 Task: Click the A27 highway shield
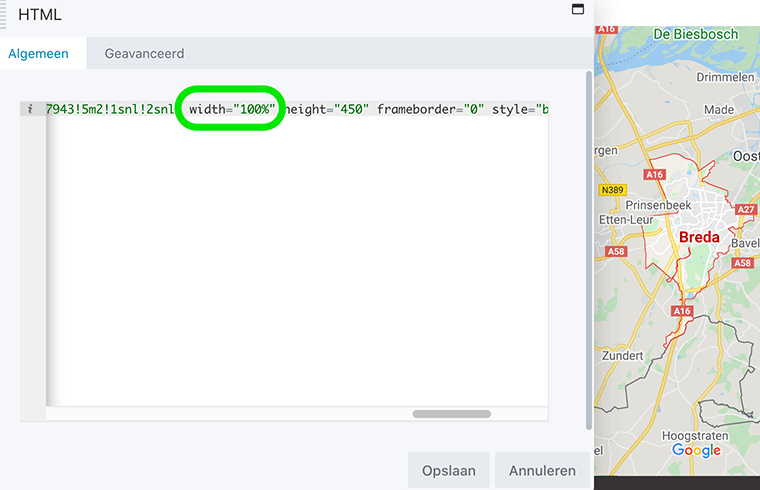point(745,210)
